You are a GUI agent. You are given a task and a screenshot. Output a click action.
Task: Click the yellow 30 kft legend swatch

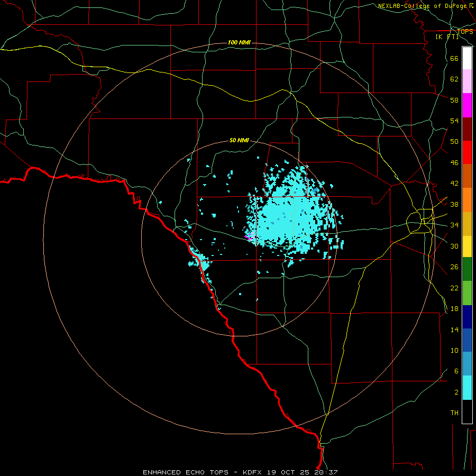coord(467,246)
